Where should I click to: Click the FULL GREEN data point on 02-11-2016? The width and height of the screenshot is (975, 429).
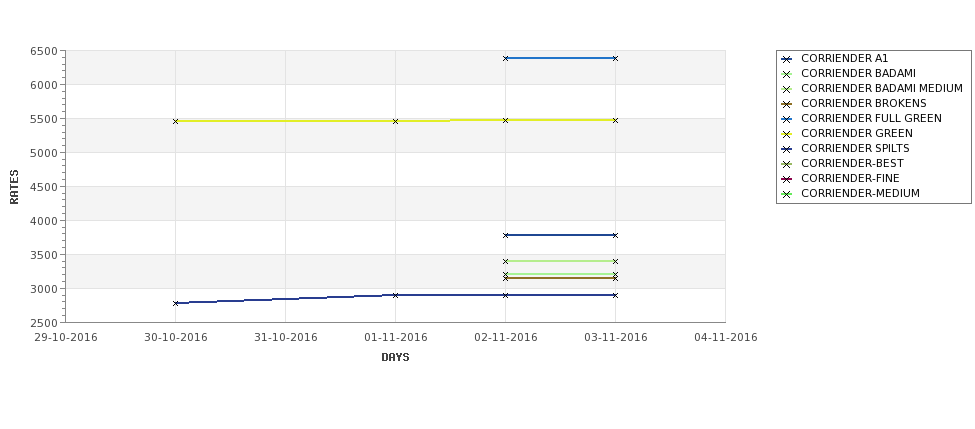(x=506, y=58)
